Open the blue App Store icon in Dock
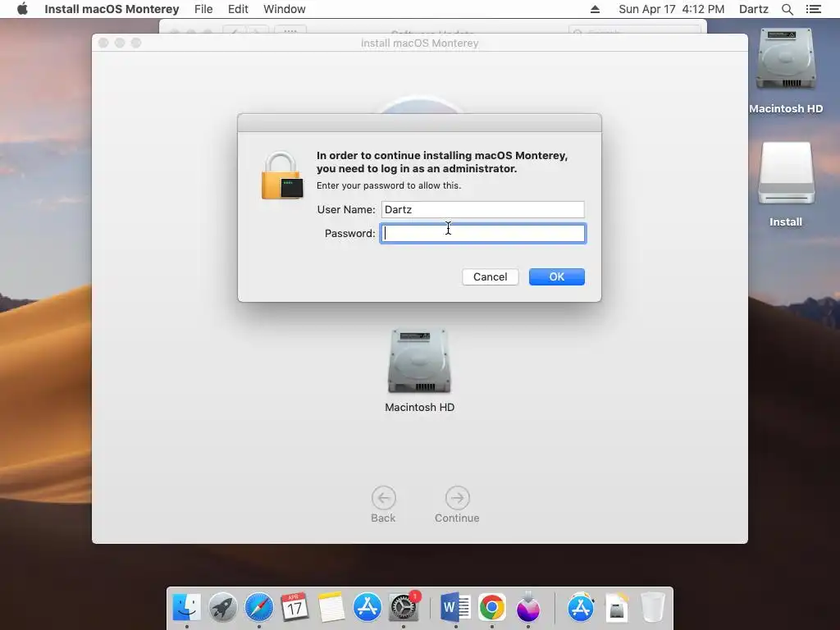Image resolution: width=840 pixels, height=630 pixels. [x=367, y=607]
